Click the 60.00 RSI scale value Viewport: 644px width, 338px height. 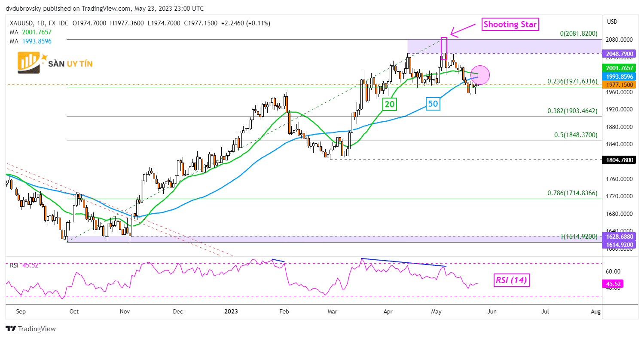[613, 271]
